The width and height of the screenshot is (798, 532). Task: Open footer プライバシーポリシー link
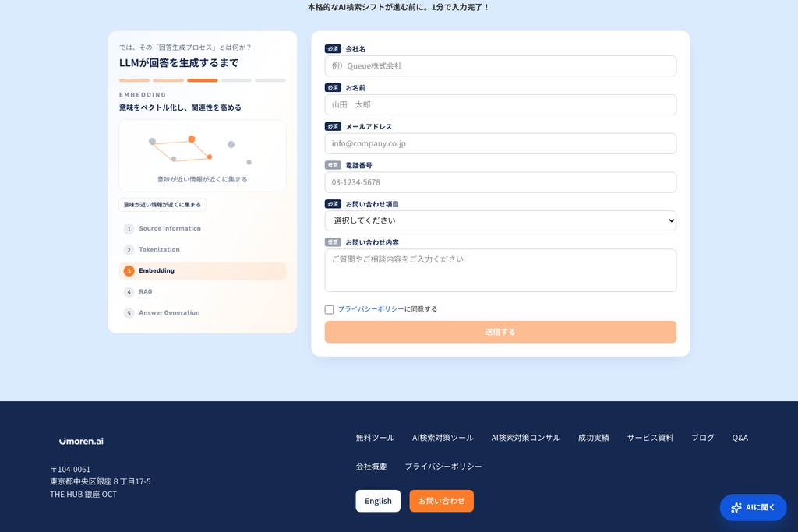443,466
